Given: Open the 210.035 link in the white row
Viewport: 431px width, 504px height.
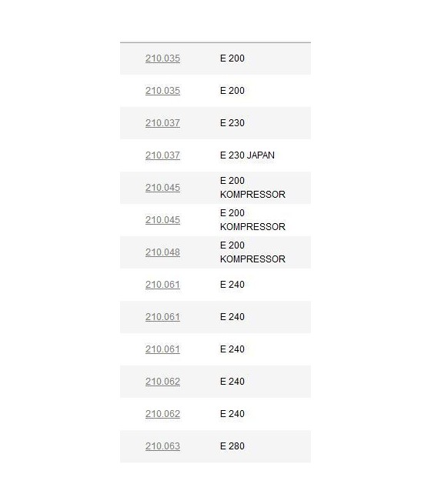Looking at the screenshot, I should 162,91.
